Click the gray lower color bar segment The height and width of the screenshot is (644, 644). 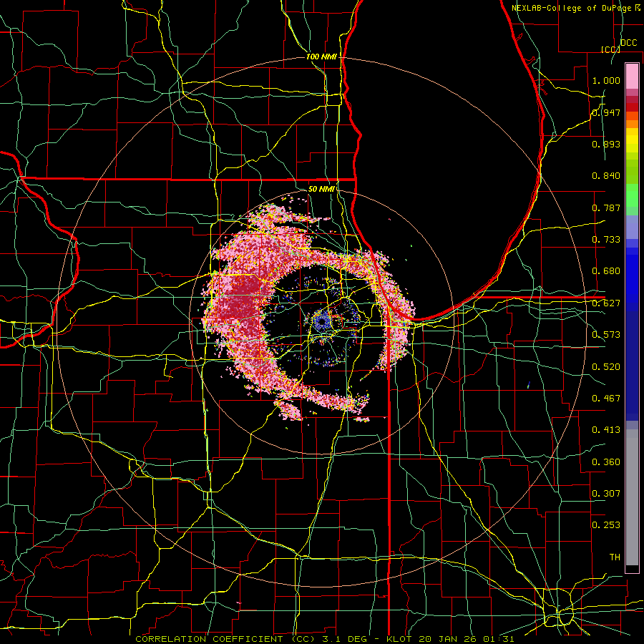click(x=632, y=497)
